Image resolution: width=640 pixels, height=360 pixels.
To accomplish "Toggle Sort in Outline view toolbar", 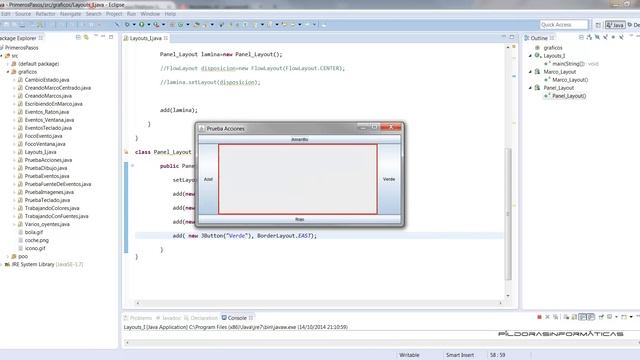I will (589, 37).
